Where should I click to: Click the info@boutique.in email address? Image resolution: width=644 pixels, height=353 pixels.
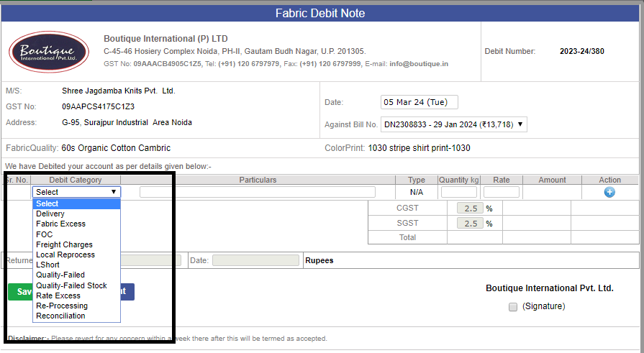point(419,64)
